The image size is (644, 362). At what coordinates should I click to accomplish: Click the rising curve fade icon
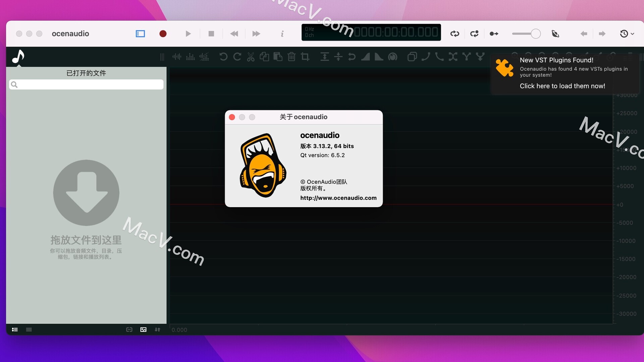pyautogui.click(x=426, y=57)
